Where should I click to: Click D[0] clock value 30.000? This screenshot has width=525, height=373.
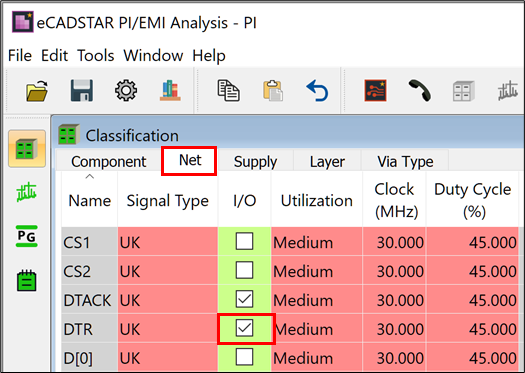click(x=394, y=357)
